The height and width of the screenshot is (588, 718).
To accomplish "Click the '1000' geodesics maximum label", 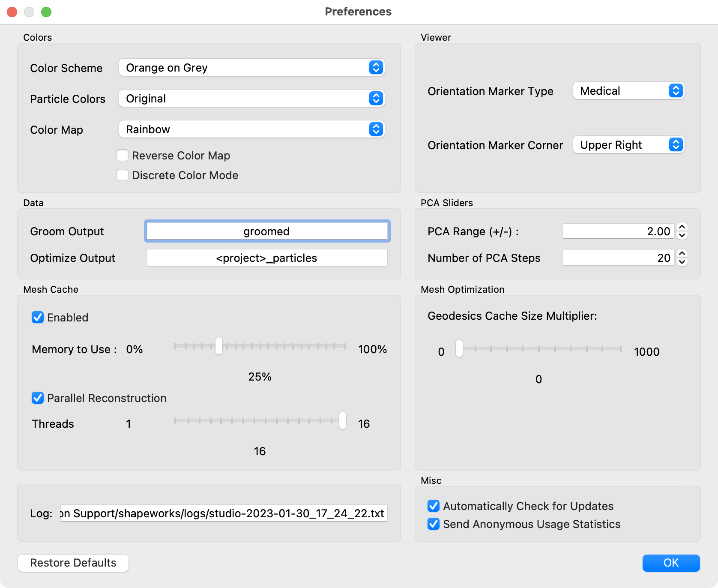I will click(x=646, y=352).
